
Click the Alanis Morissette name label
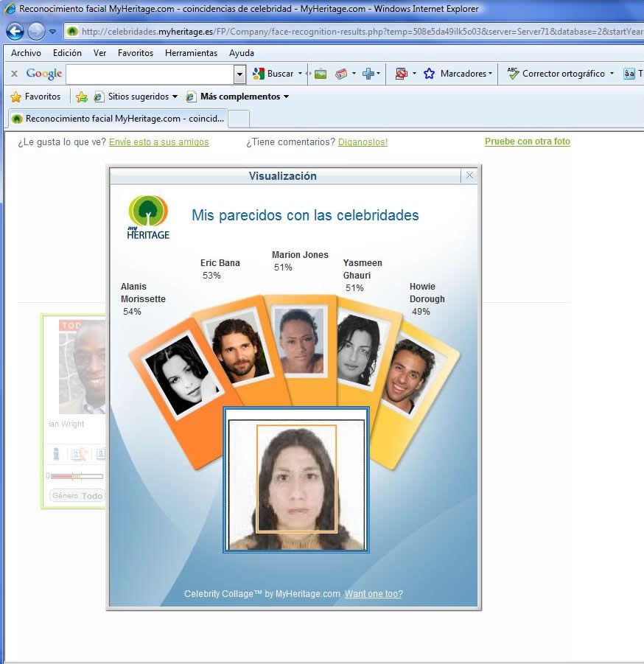pos(143,293)
